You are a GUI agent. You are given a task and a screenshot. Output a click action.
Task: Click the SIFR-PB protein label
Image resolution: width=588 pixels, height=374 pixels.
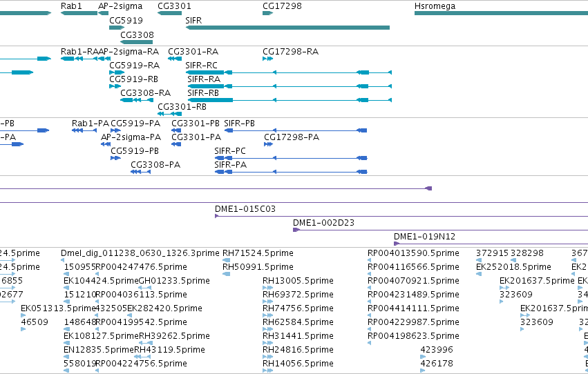(x=239, y=124)
